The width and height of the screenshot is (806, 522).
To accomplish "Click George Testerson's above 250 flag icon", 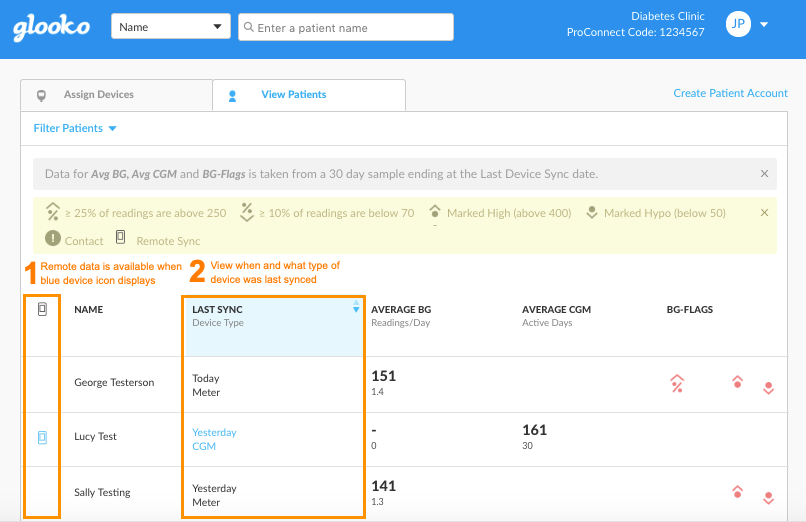I will coord(677,384).
